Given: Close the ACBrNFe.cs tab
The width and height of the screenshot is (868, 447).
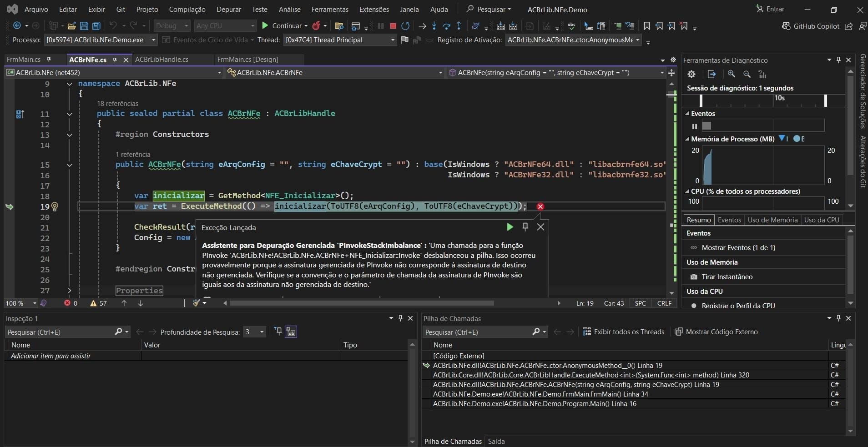Looking at the screenshot, I should pyautogui.click(x=126, y=60).
